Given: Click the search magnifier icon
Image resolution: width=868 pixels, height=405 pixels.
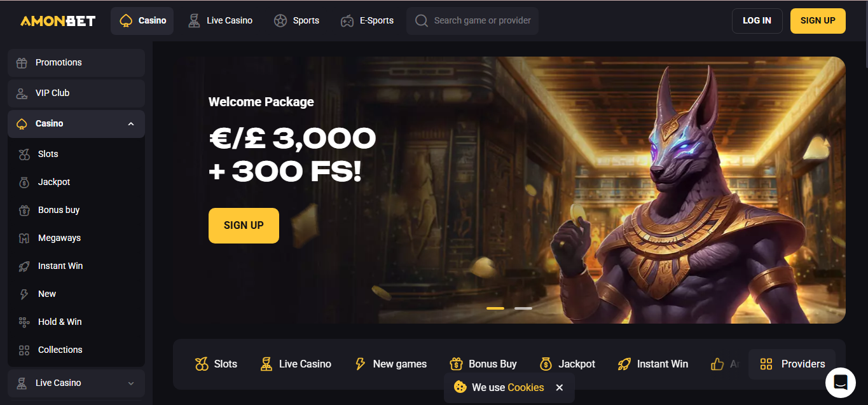Looking at the screenshot, I should pyautogui.click(x=421, y=21).
